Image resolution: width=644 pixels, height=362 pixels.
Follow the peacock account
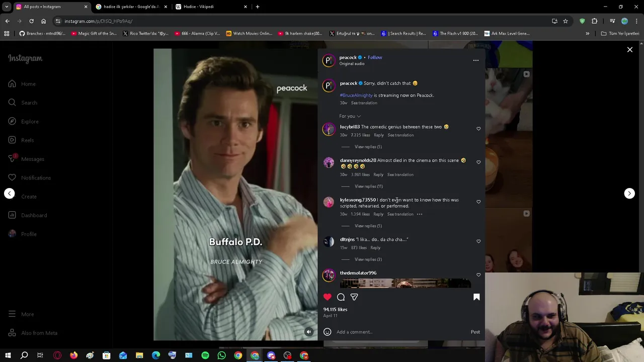tap(375, 57)
